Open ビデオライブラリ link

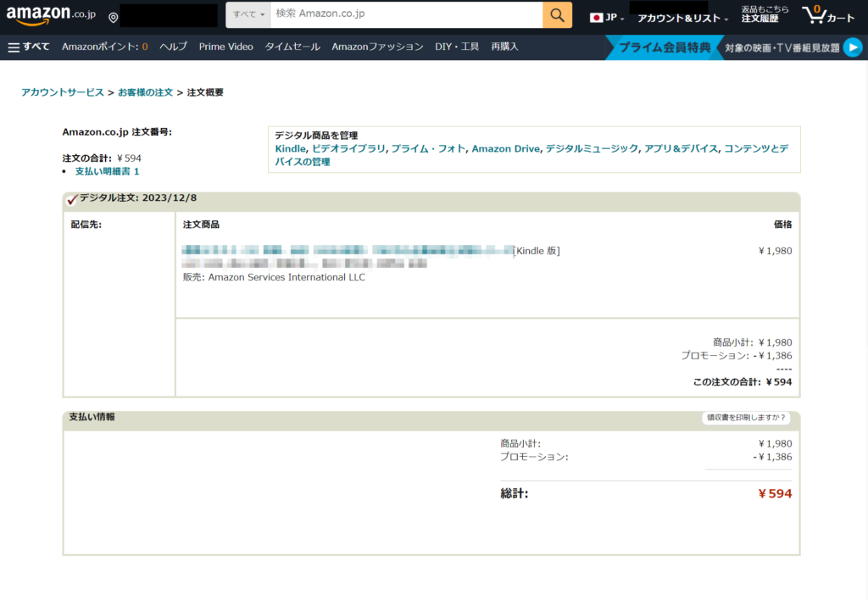tap(348, 149)
